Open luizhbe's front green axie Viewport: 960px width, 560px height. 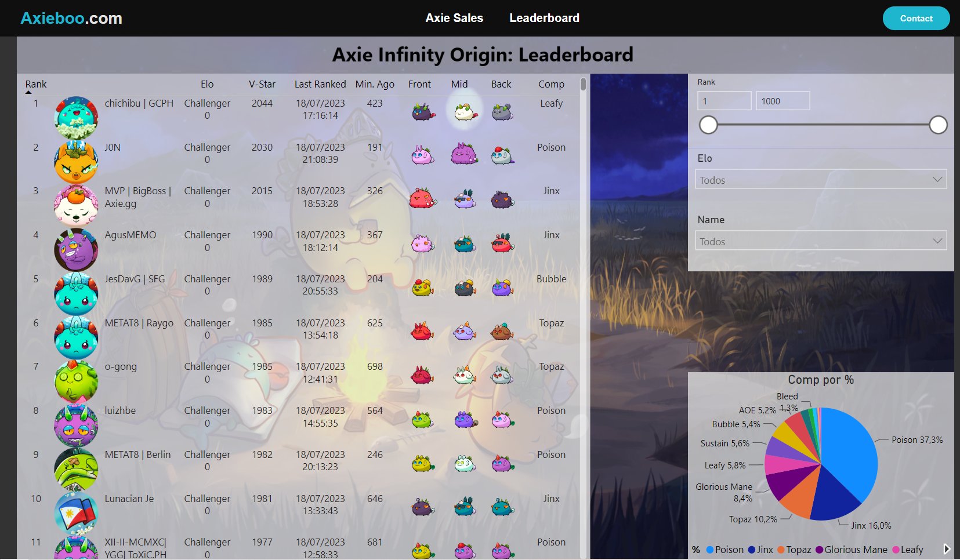tap(423, 420)
